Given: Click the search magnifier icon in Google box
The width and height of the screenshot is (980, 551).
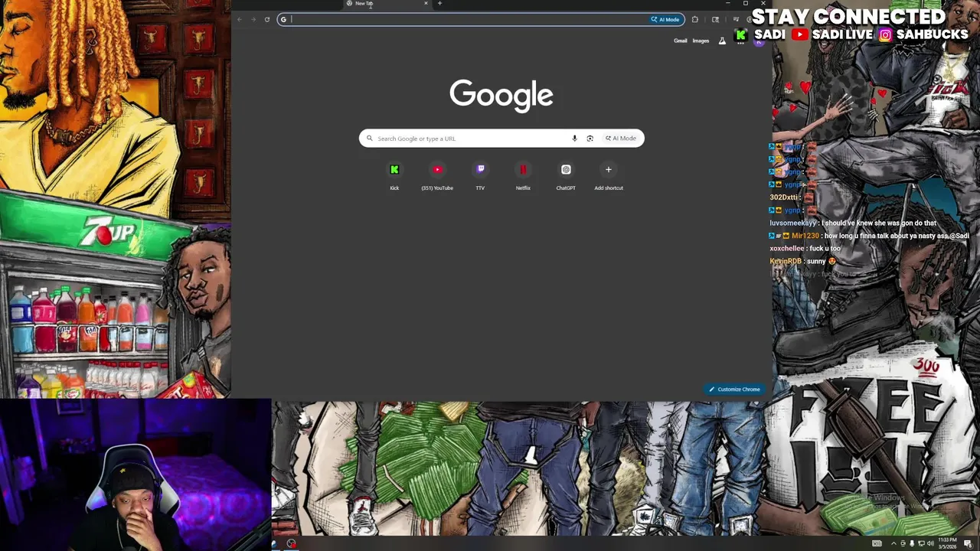Looking at the screenshot, I should (369, 139).
